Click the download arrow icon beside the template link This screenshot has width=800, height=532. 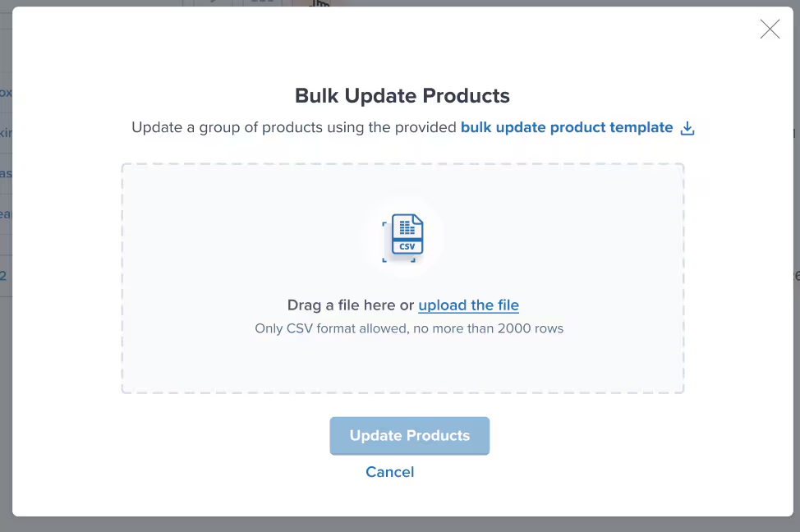687,128
